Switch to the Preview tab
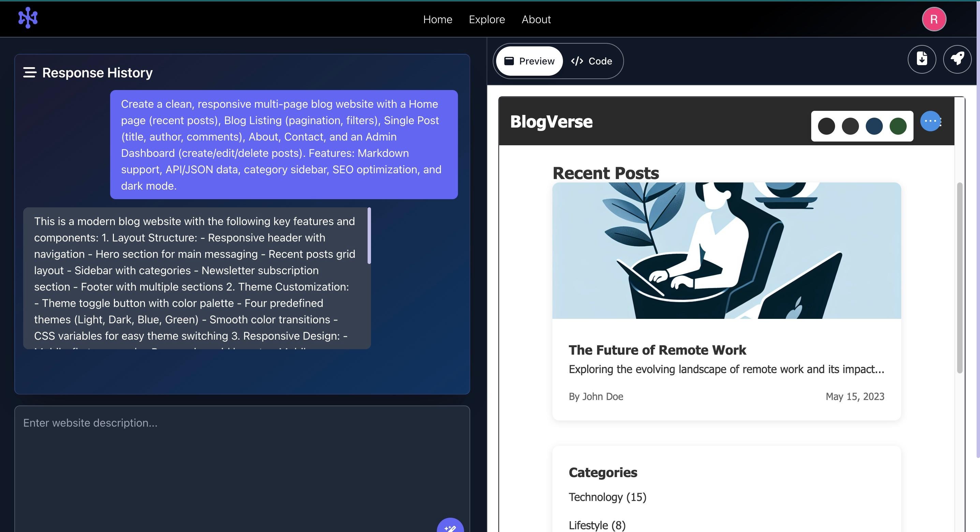The width and height of the screenshot is (980, 532). [529, 61]
